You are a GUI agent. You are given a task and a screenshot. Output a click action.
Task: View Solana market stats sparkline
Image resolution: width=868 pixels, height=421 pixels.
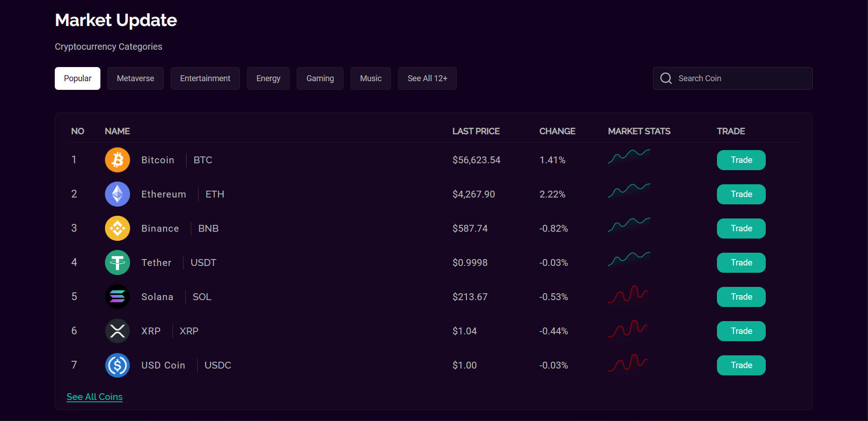tap(627, 295)
